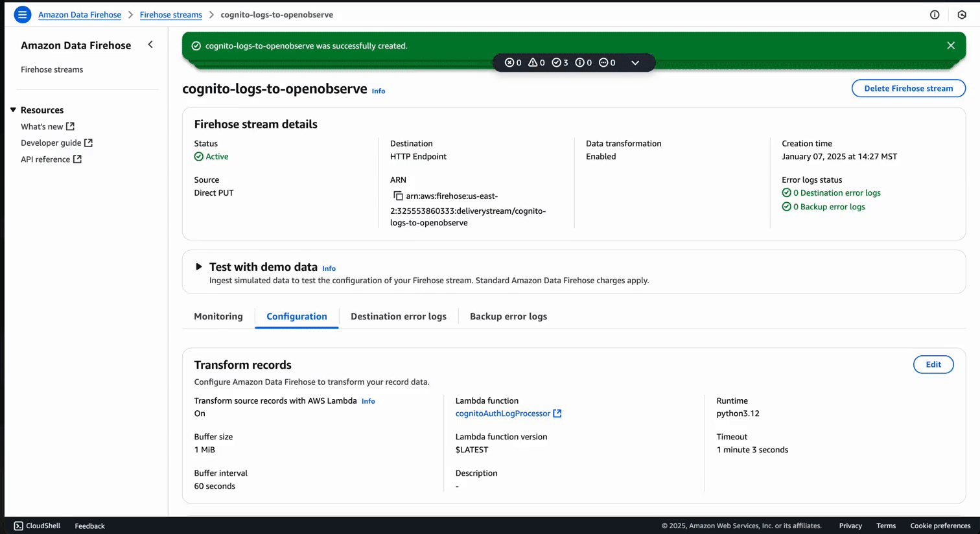
Task: Open the Destination error logs tab
Action: 399,316
